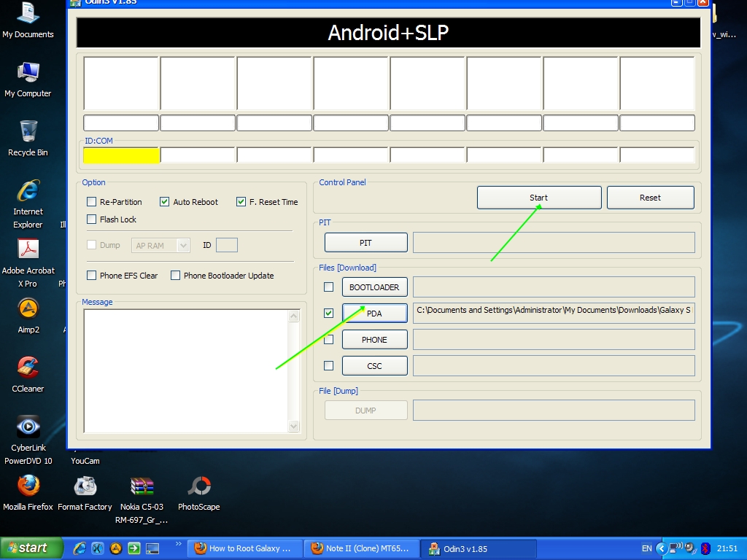Click the PHONE file path field
Viewport: 747px width, 560px height.
point(554,340)
